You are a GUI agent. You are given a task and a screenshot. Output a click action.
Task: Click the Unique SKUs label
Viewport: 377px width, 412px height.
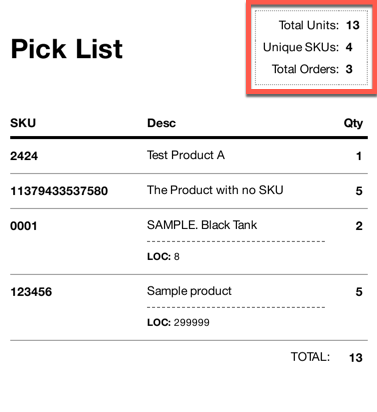pos(301,47)
